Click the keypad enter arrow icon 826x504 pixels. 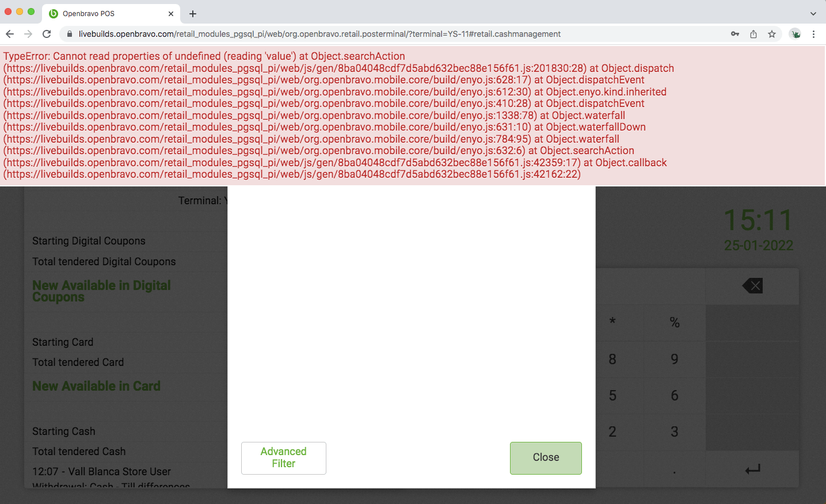[x=752, y=469]
